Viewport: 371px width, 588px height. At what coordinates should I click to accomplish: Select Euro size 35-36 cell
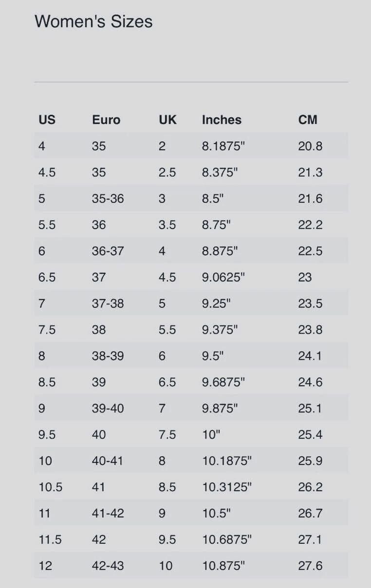[x=108, y=198]
